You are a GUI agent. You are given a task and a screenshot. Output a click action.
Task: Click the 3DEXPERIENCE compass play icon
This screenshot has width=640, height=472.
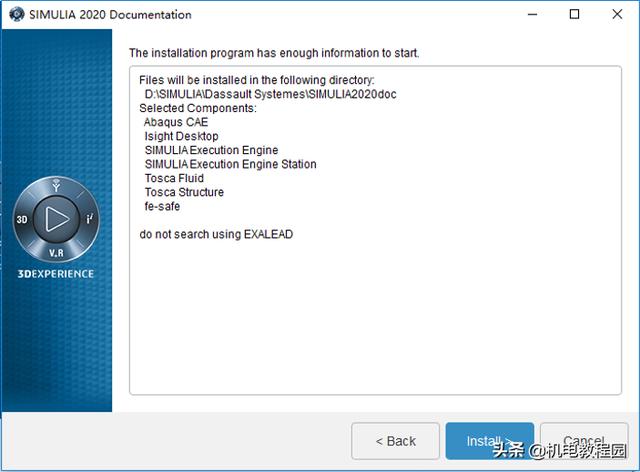[56, 219]
